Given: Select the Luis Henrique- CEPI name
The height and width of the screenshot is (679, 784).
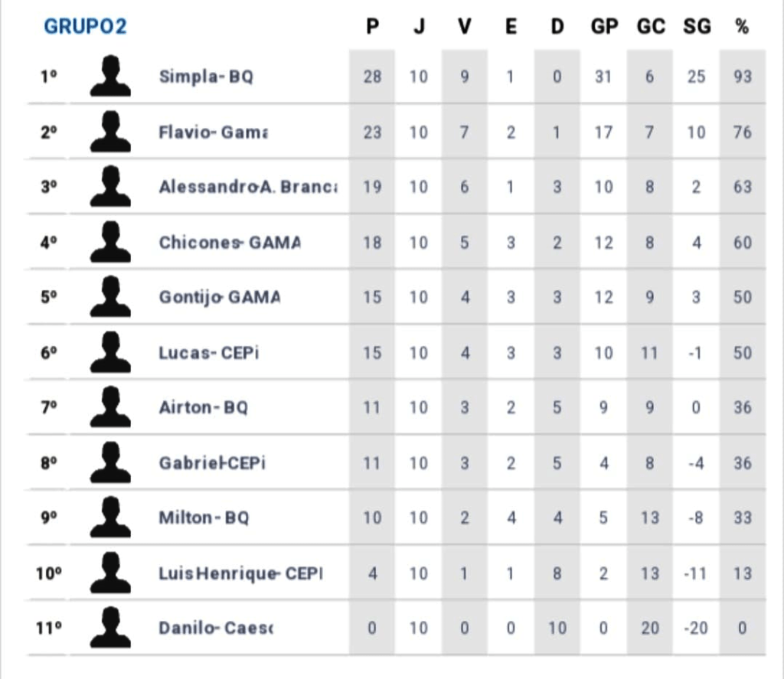Looking at the screenshot, I should 240,573.
